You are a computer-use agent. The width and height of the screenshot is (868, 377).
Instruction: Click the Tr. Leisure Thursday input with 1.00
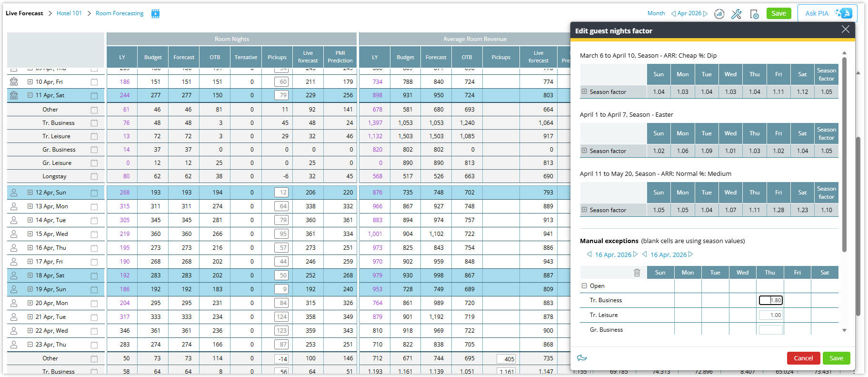[x=770, y=315]
